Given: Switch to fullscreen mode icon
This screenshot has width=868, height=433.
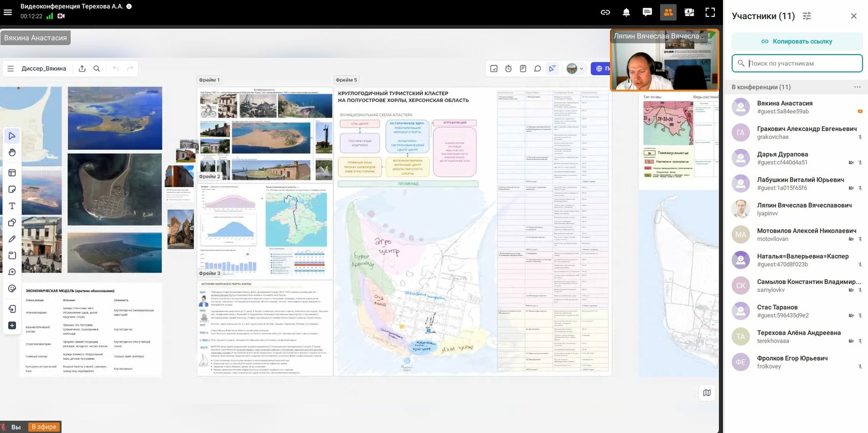Looking at the screenshot, I should [x=710, y=12].
